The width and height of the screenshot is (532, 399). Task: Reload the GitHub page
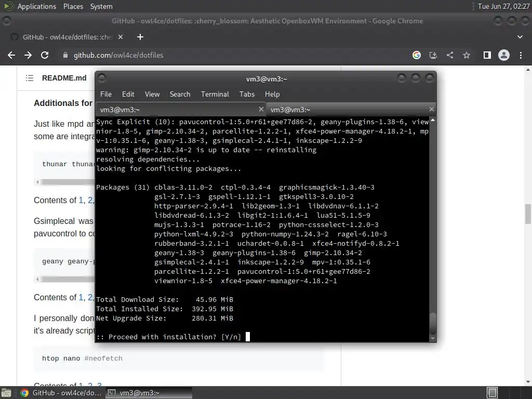point(45,55)
